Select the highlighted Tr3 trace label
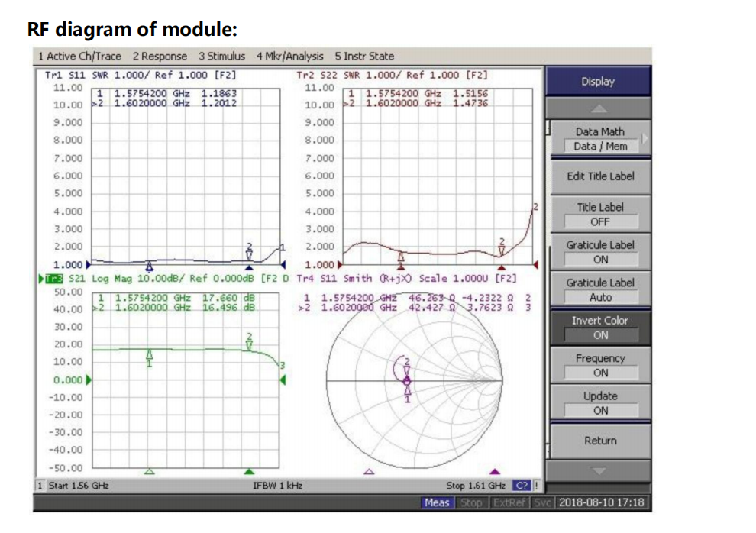The image size is (756, 533). (54, 279)
